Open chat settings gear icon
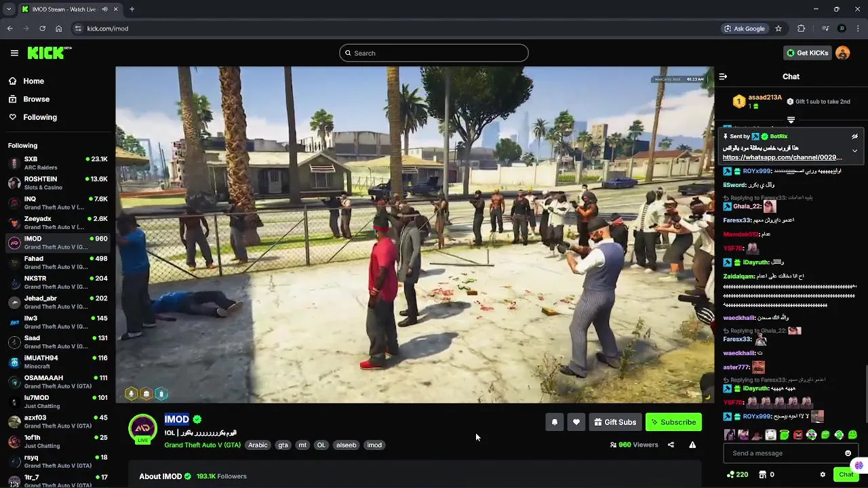 [823, 474]
